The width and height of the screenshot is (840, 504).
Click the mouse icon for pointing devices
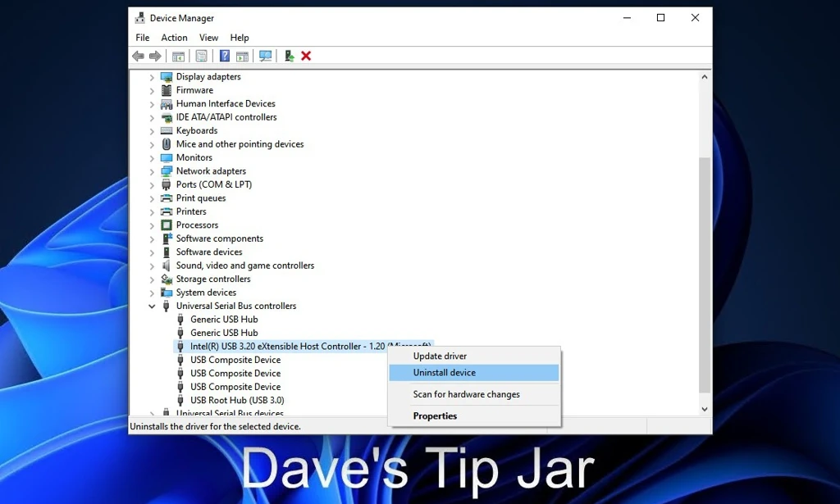coord(167,144)
